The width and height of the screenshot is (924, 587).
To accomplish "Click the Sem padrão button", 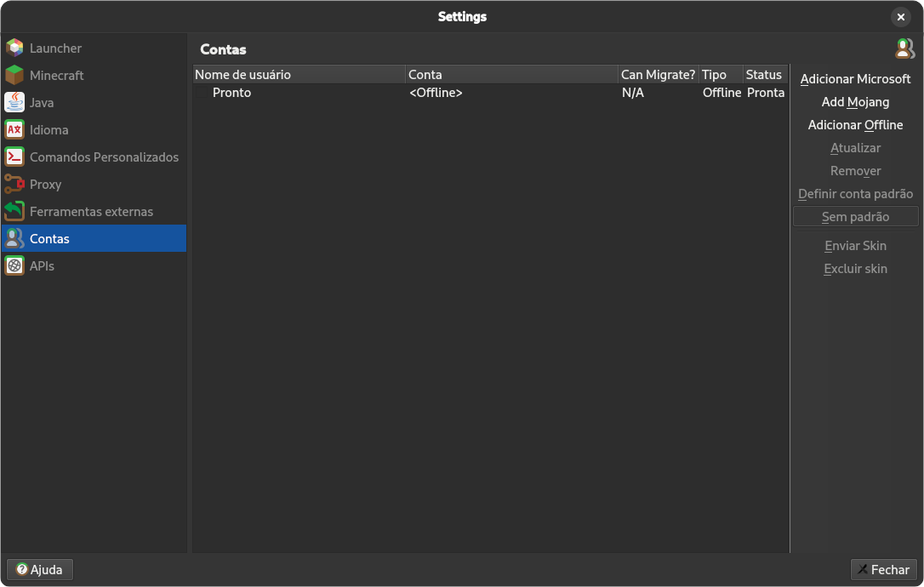I will point(855,217).
